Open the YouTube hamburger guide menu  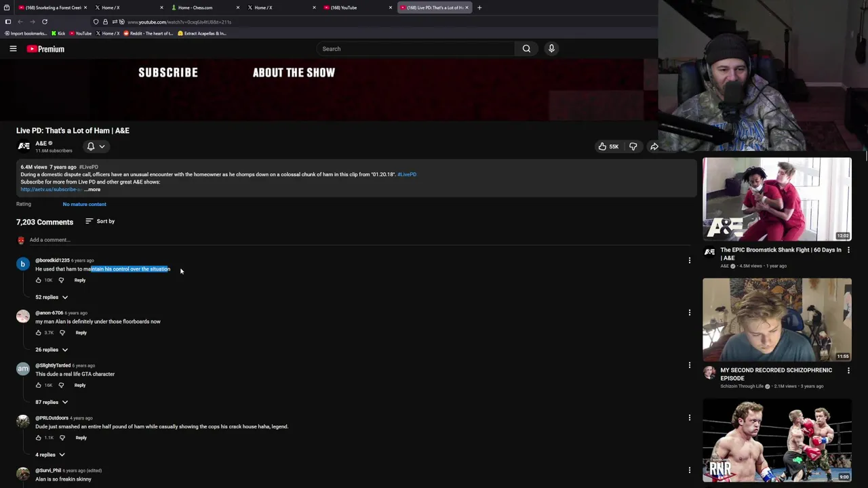pyautogui.click(x=13, y=49)
